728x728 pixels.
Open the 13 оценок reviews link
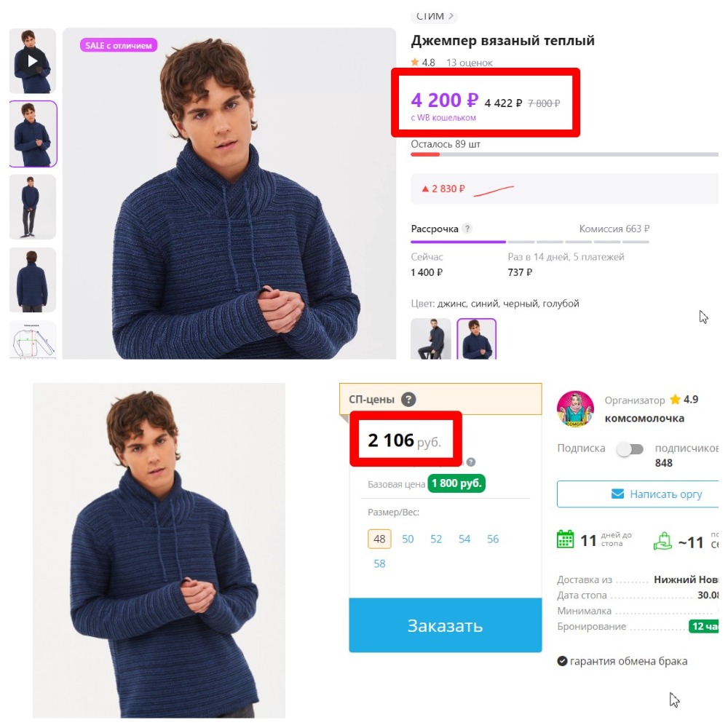click(x=470, y=63)
